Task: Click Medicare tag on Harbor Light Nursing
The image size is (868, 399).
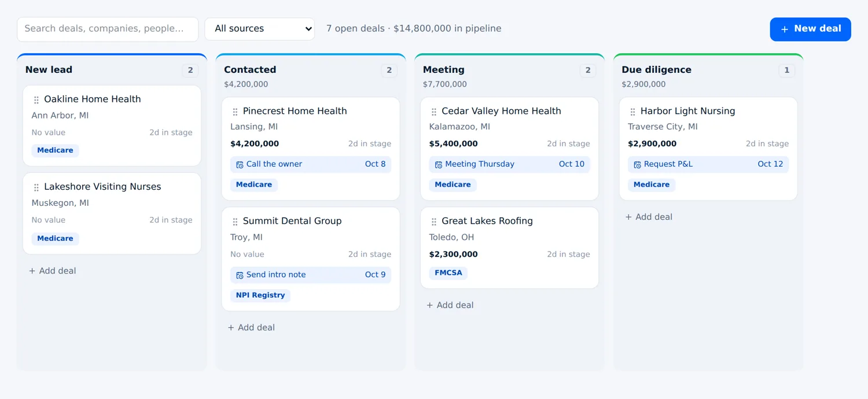Action: [652, 184]
